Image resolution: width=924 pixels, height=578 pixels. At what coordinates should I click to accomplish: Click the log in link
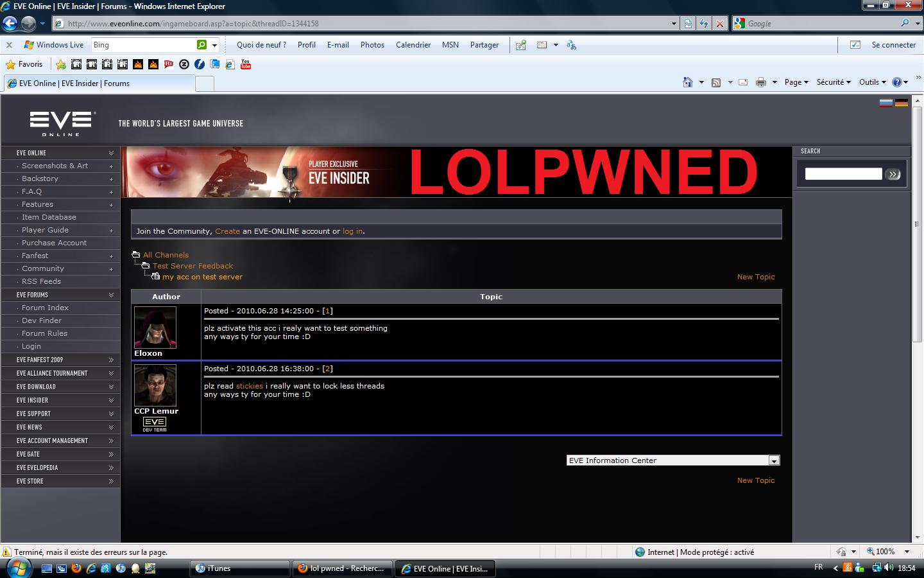click(352, 231)
